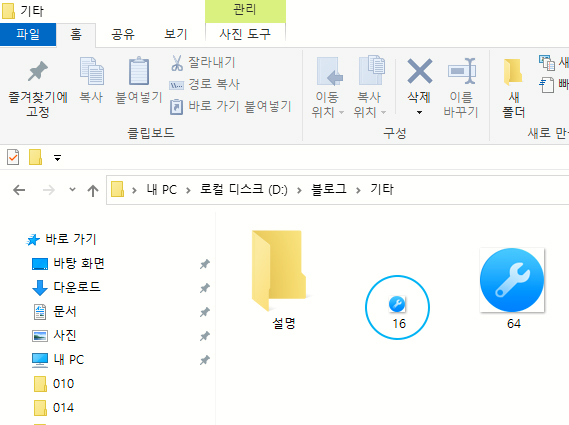The width and height of the screenshot is (569, 425).
Task: Unpin 내 PC via its pin icon
Action: point(205,360)
